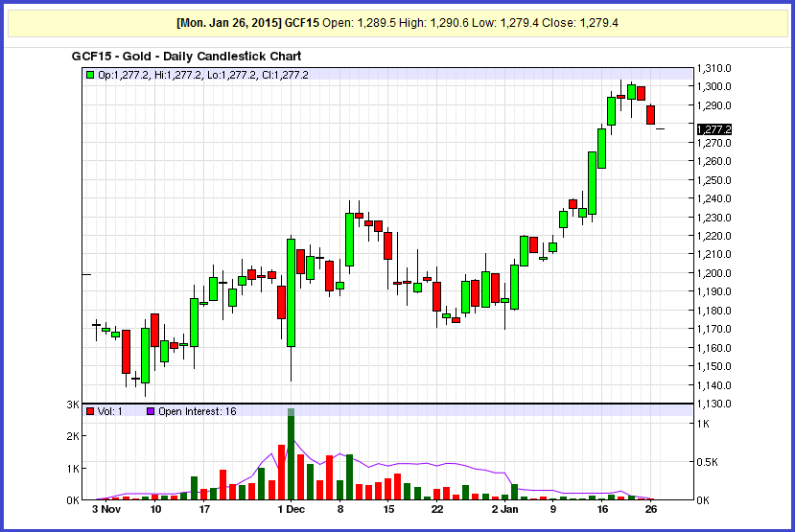Screen dimensions: 795x532
Task: Click the purple Open Interest swatch
Action: pos(151,411)
